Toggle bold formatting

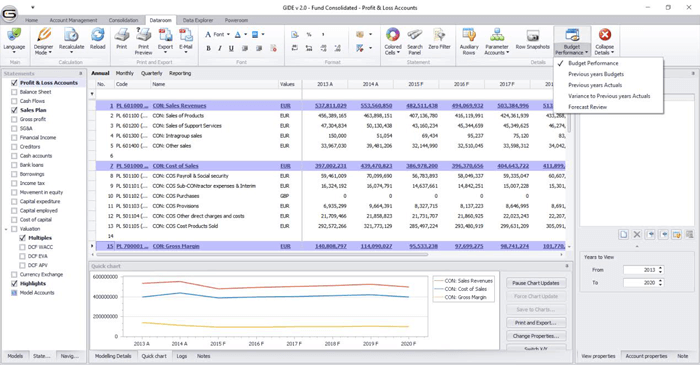point(208,48)
